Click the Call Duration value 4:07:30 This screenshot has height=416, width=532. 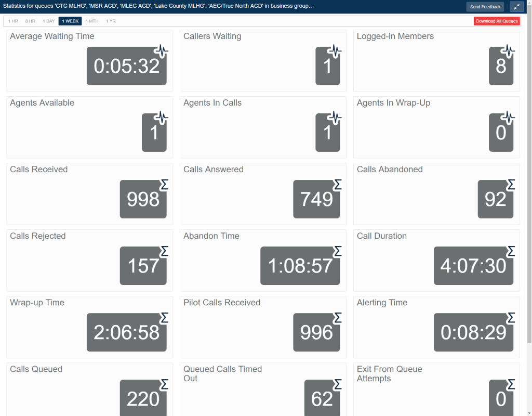[473, 266]
